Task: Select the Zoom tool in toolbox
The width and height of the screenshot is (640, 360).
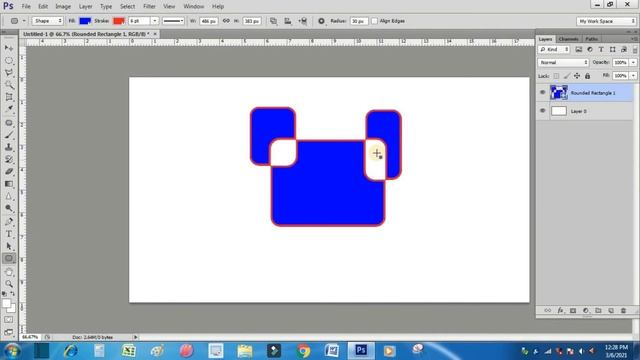Action: pos(9,284)
